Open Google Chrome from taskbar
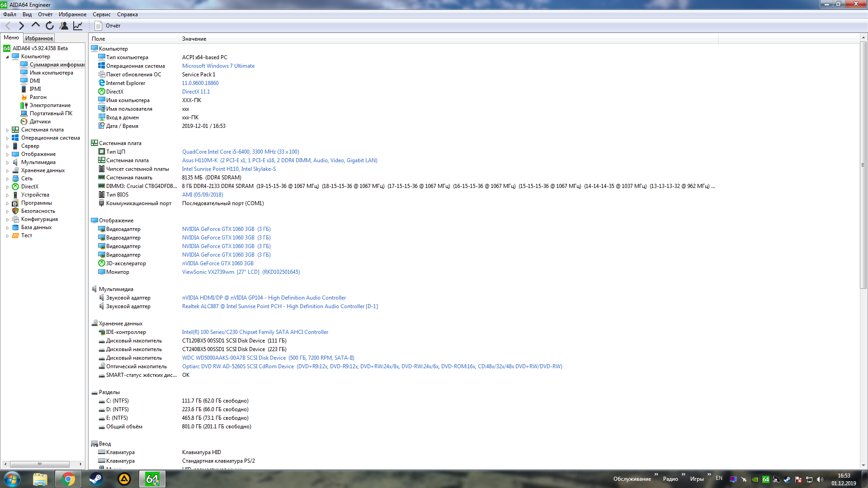The width and height of the screenshot is (868, 488). (x=68, y=479)
